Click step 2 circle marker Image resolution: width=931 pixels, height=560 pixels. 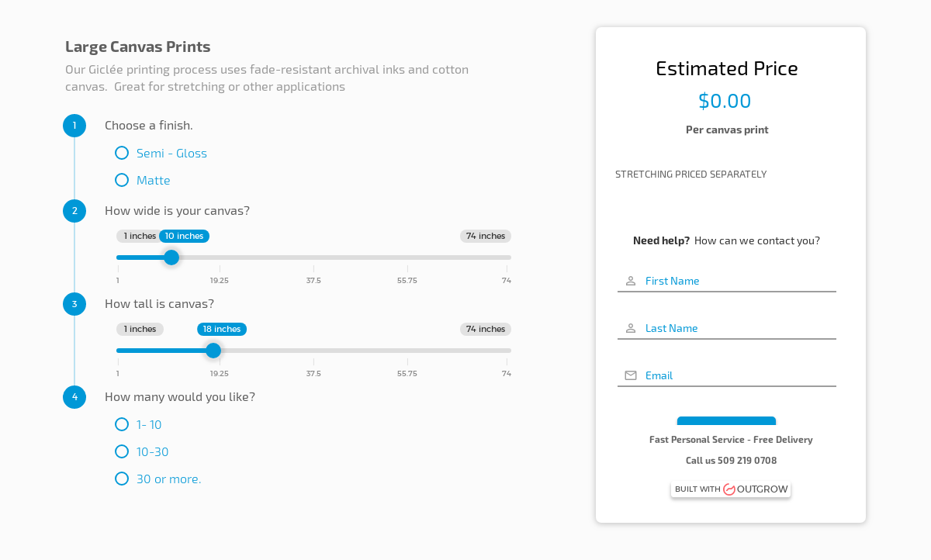(74, 211)
